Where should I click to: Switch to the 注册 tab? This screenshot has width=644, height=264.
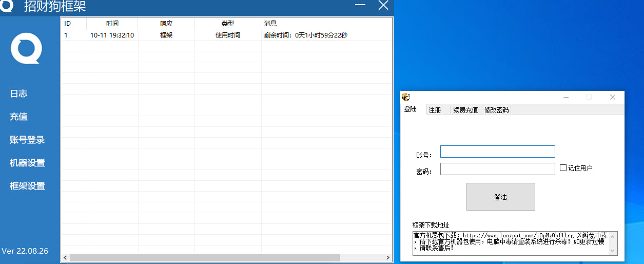point(435,110)
